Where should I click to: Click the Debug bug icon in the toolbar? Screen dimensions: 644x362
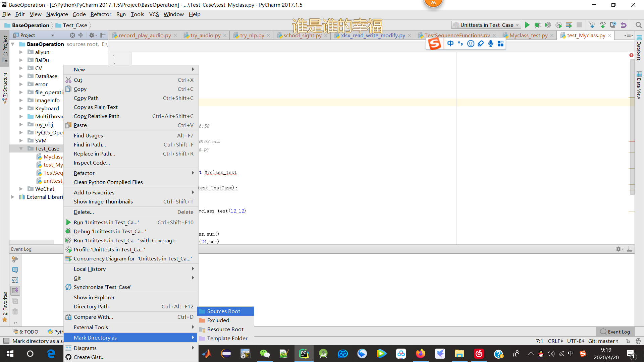(x=537, y=25)
